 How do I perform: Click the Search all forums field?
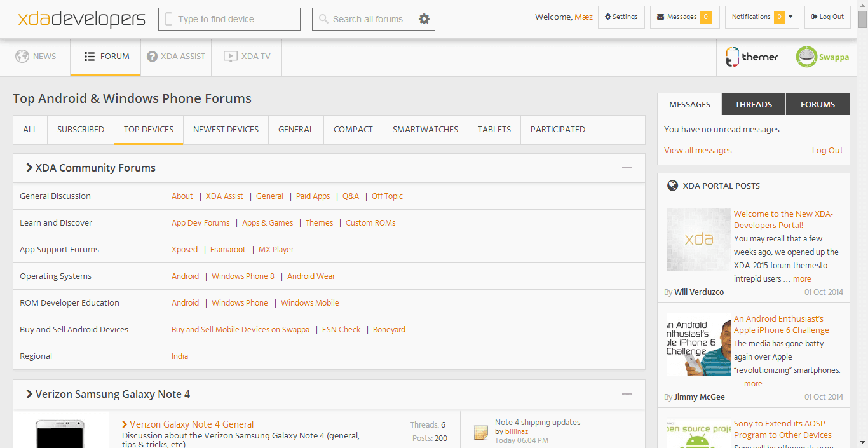(x=363, y=19)
